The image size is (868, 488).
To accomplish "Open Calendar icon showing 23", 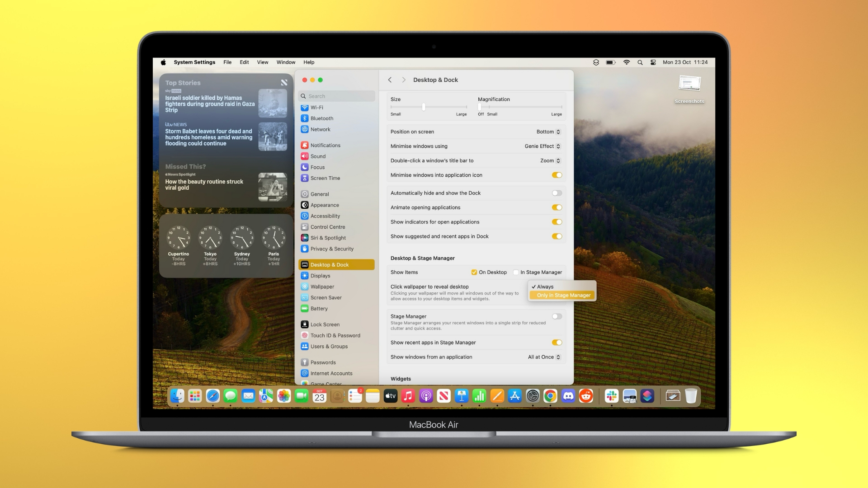I will coord(319,396).
